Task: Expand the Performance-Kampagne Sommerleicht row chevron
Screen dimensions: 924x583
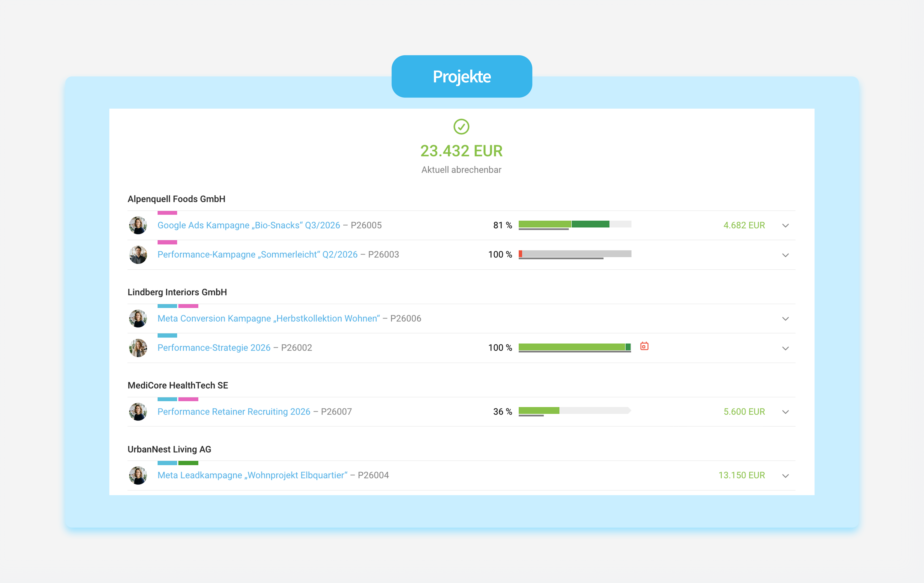Action: click(x=785, y=255)
